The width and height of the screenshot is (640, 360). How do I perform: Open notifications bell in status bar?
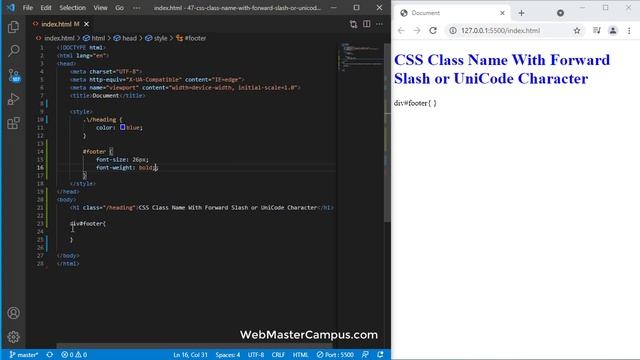click(x=380, y=355)
